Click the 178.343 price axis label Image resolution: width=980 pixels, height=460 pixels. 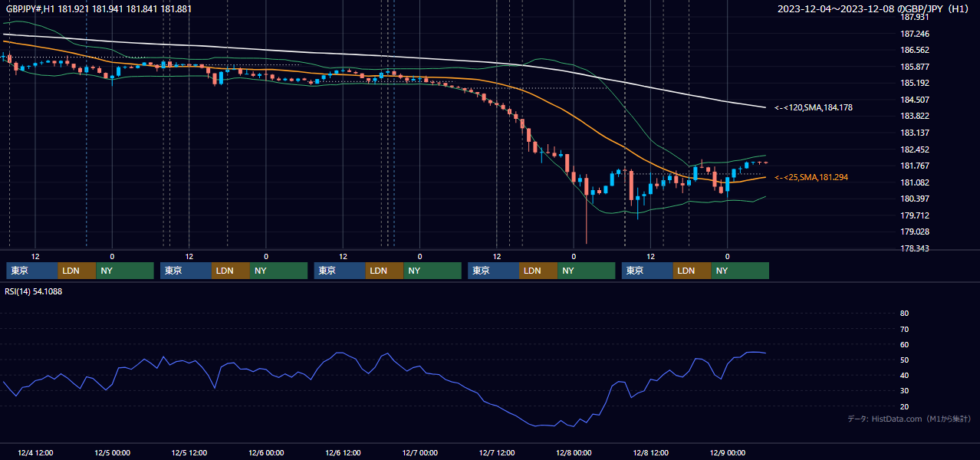(x=915, y=249)
